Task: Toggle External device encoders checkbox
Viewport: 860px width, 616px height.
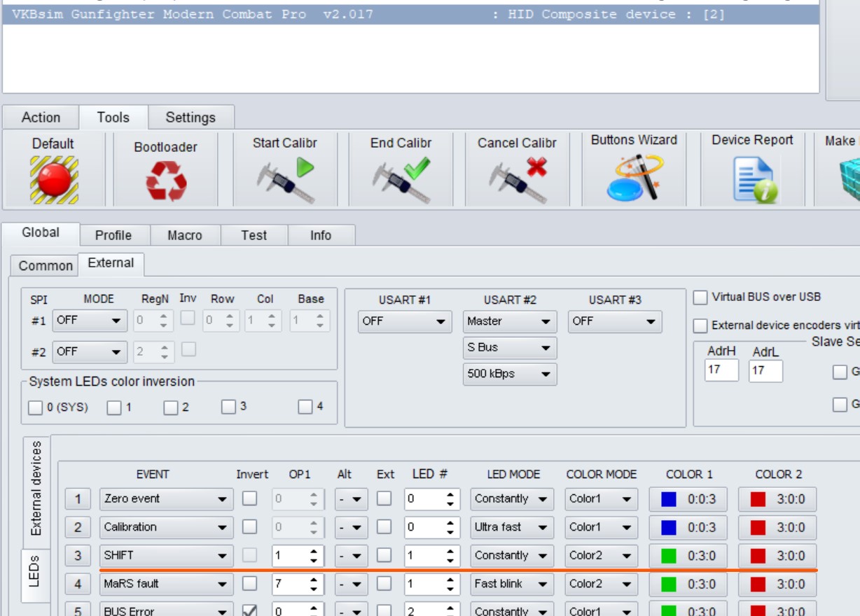Action: 700,325
